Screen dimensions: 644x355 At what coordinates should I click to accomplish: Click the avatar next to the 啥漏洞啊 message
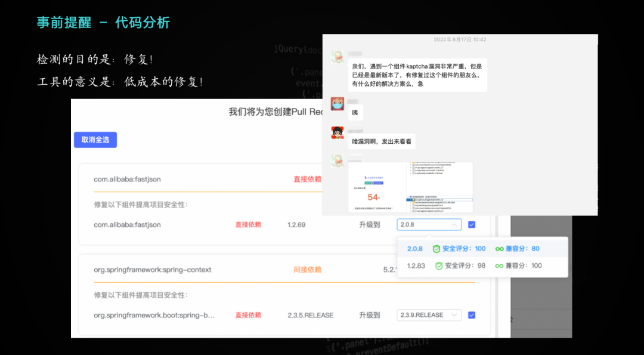(336, 132)
